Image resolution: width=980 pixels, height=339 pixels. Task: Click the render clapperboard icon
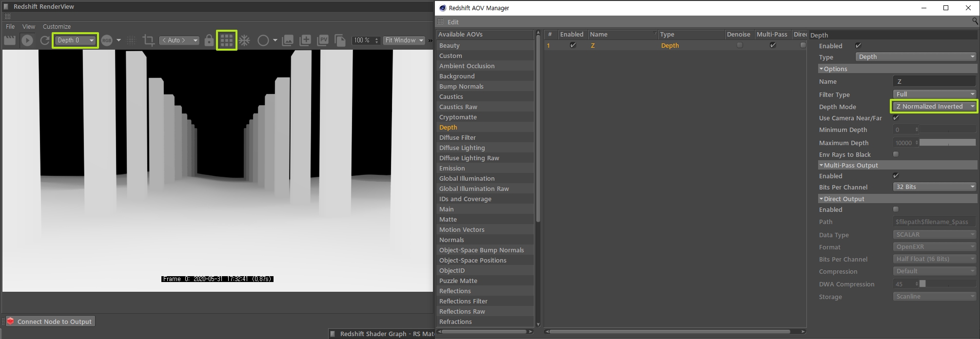10,40
